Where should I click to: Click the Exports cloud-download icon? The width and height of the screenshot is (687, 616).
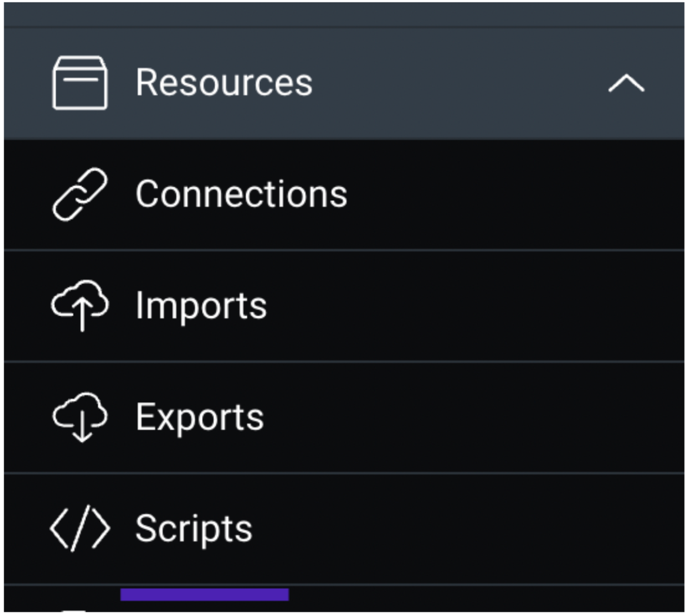click(80, 417)
